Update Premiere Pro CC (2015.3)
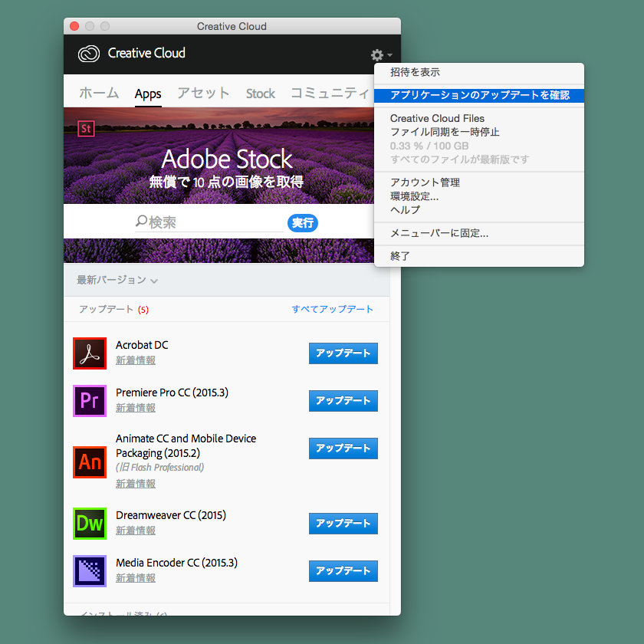 (343, 401)
